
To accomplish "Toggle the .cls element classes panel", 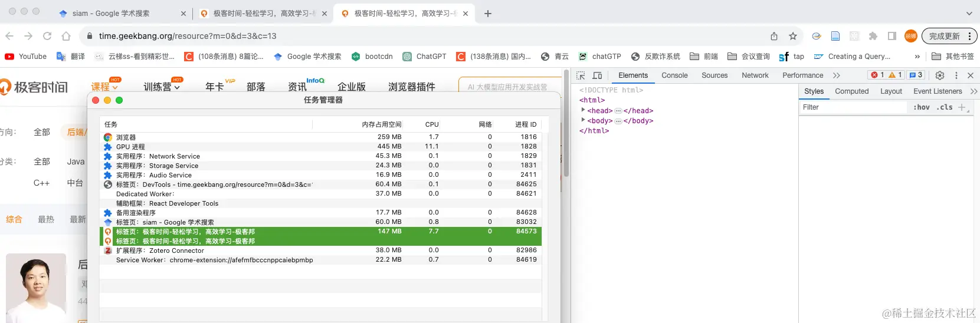I will 945,107.
